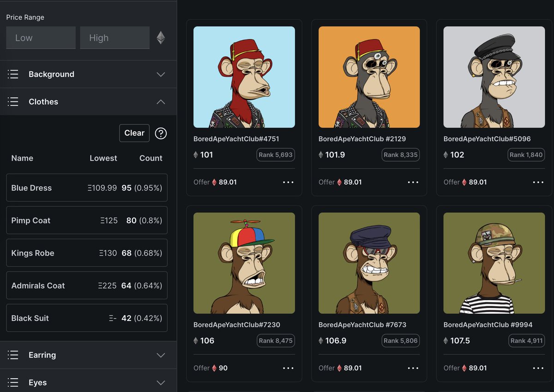Select the Kings Robe clothes filter
Image resolution: width=554 pixels, height=392 pixels.
click(x=87, y=253)
